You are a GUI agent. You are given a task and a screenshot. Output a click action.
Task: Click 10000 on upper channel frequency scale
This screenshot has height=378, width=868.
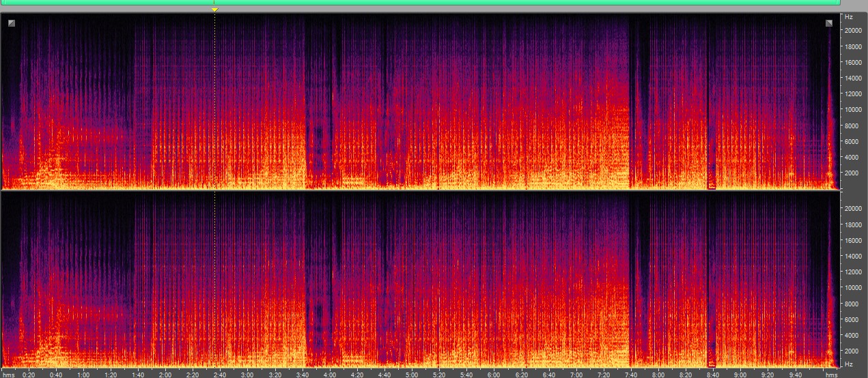(x=854, y=109)
